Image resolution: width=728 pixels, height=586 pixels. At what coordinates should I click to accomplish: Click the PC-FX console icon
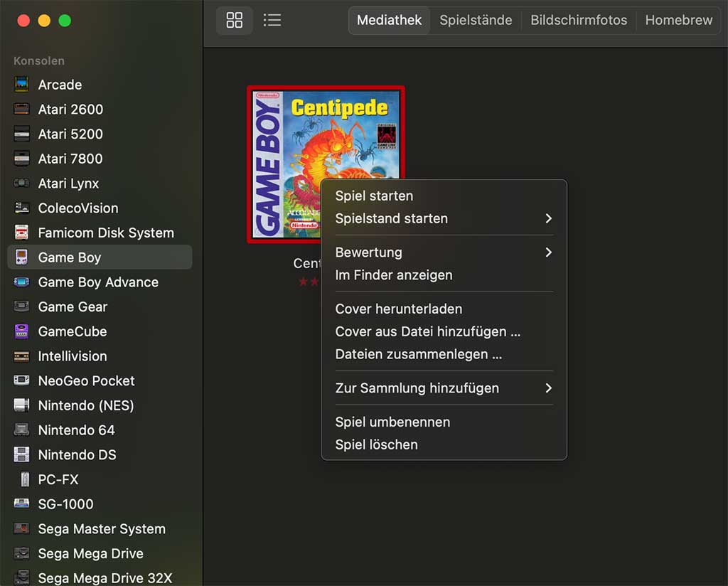click(25, 479)
